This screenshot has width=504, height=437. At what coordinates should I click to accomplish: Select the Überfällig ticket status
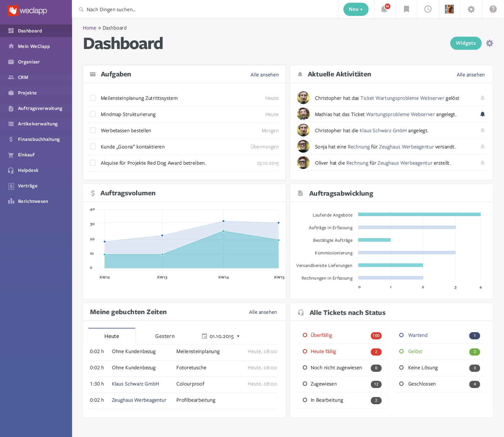click(x=321, y=335)
